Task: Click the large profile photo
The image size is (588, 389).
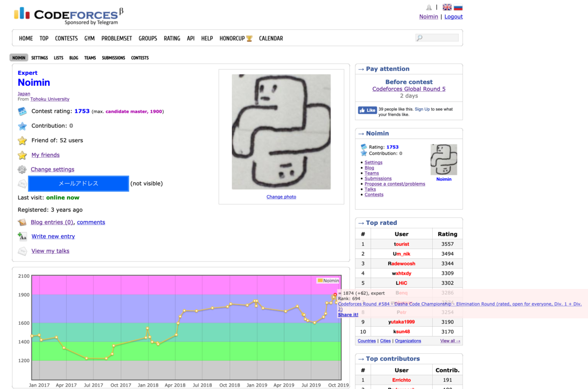Action: 281,132
